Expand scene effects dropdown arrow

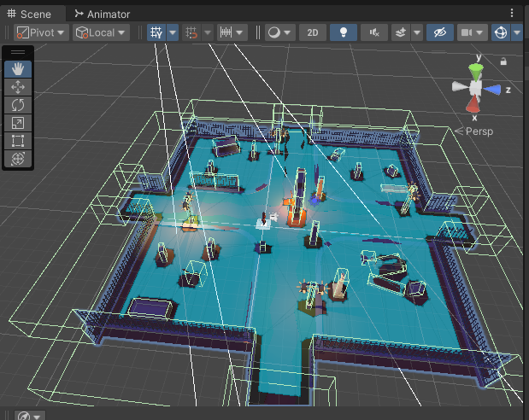pyautogui.click(x=417, y=32)
